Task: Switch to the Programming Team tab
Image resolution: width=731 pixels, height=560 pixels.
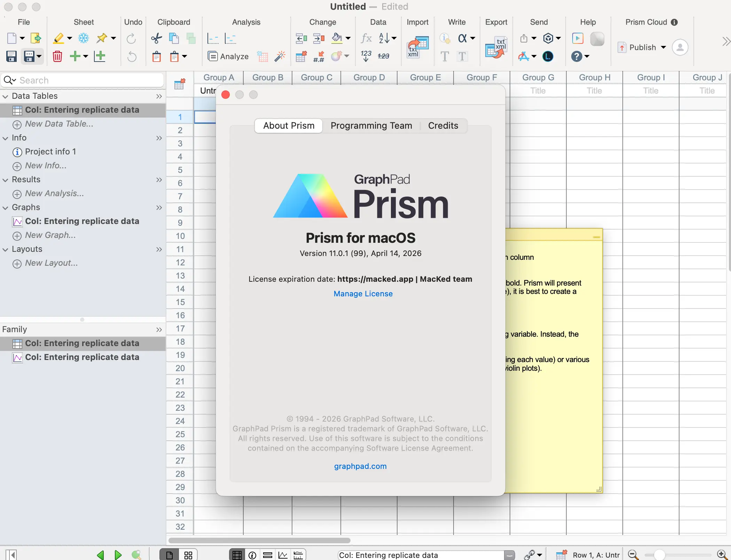Action: click(371, 126)
